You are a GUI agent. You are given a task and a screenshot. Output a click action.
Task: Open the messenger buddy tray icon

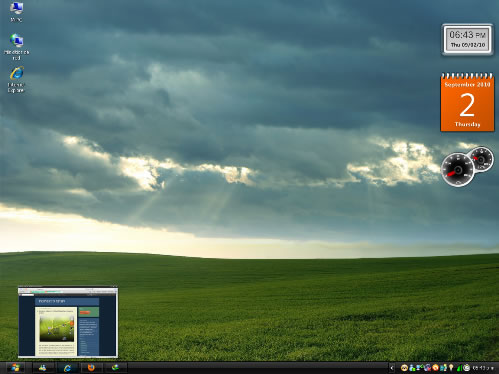pos(412,368)
